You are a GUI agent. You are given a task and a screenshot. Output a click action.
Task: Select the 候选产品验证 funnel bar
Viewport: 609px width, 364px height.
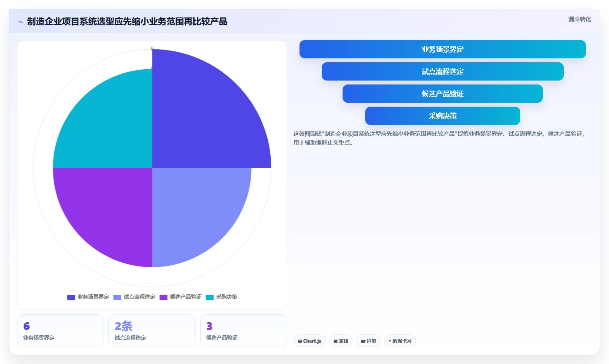tap(442, 94)
